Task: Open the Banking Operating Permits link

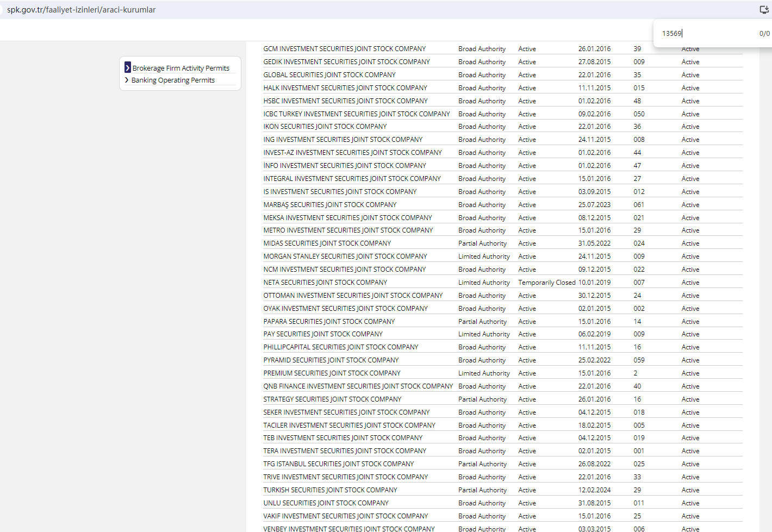Action: [173, 80]
